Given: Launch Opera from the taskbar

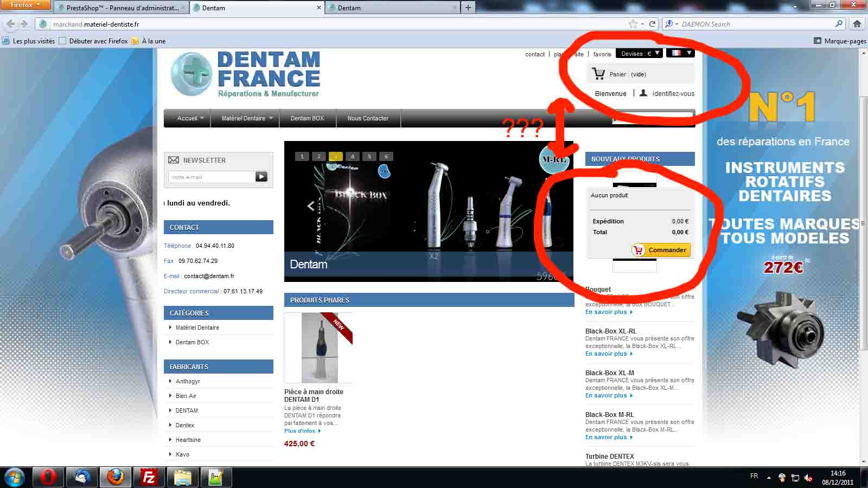Looking at the screenshot, I should [x=48, y=477].
